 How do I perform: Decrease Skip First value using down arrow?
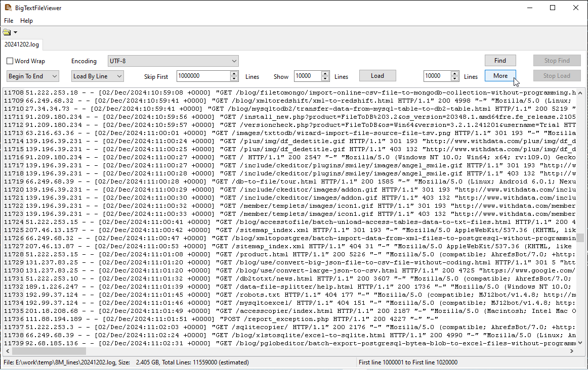234,79
